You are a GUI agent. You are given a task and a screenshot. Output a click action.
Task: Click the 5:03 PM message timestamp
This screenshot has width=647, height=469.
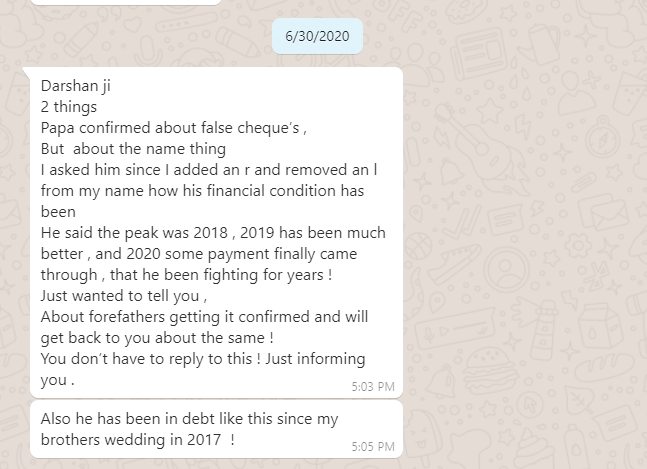[373, 386]
